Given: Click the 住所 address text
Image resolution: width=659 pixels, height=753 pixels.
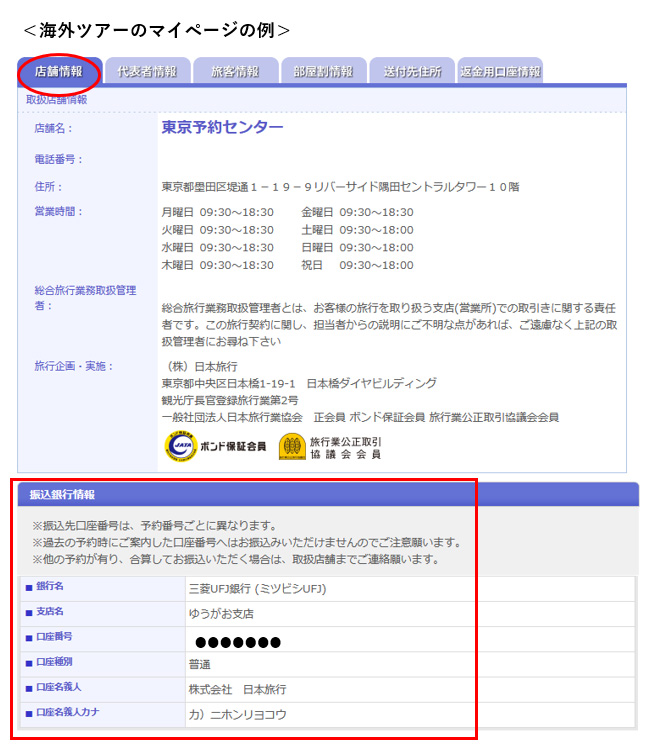Looking at the screenshot, I should tap(341, 187).
